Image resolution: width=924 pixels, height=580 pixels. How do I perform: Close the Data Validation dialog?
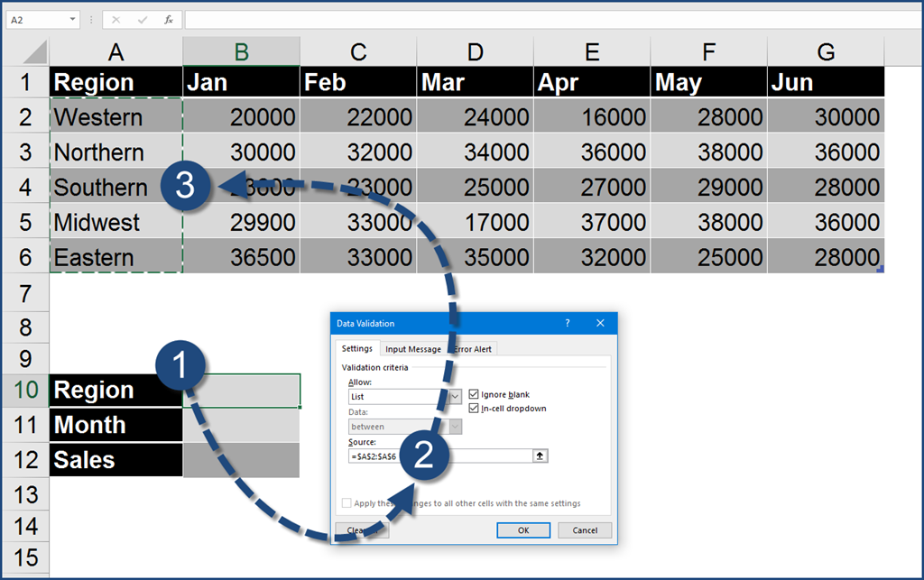pos(600,323)
